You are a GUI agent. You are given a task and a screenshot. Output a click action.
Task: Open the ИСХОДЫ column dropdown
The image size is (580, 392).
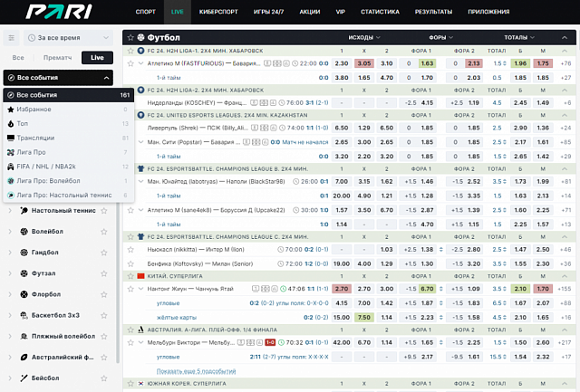pyautogui.click(x=364, y=37)
